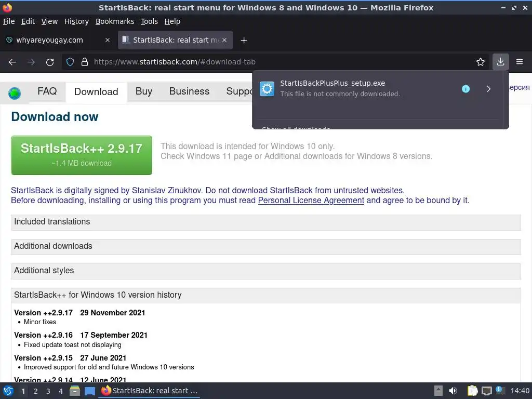Image resolution: width=532 pixels, height=399 pixels.
Task: Click the Russian version language link
Action: coord(519,87)
